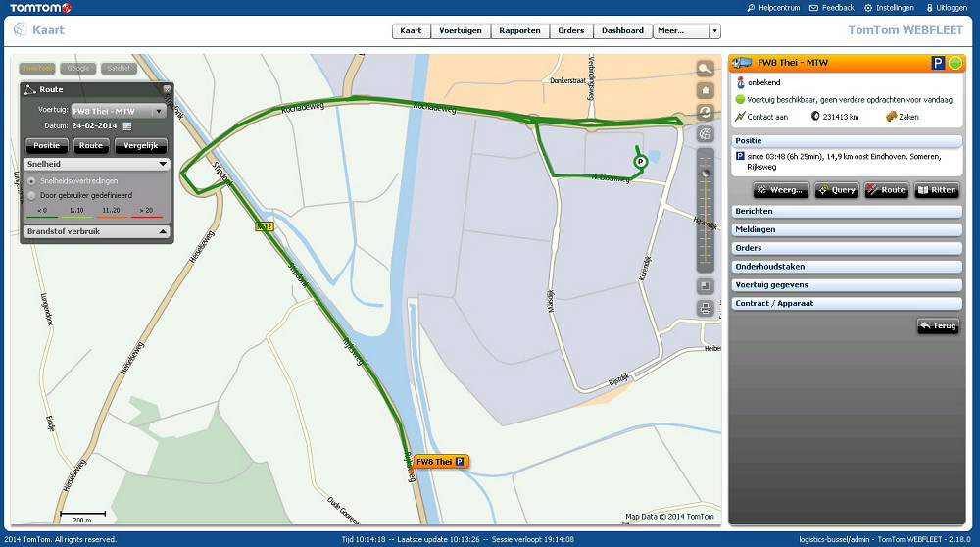Click the truck icon next to FW8 Thei - MTW
The height and width of the screenshot is (547, 980).
pos(742,63)
